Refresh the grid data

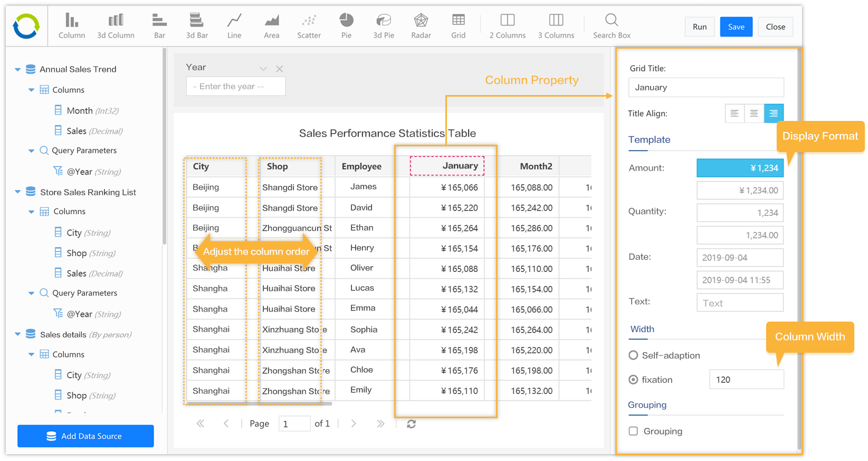click(412, 424)
